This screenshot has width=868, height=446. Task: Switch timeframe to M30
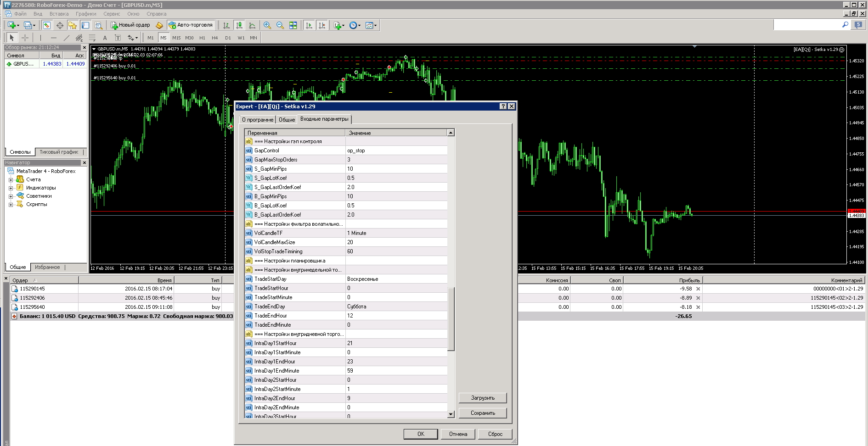(x=189, y=38)
